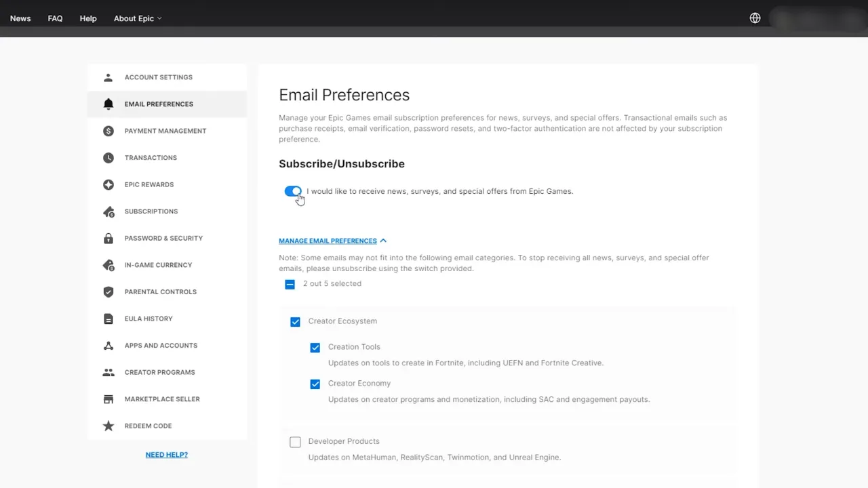Click the Subscriptions icon in sidebar
The height and width of the screenshot is (488, 868).
click(x=108, y=211)
